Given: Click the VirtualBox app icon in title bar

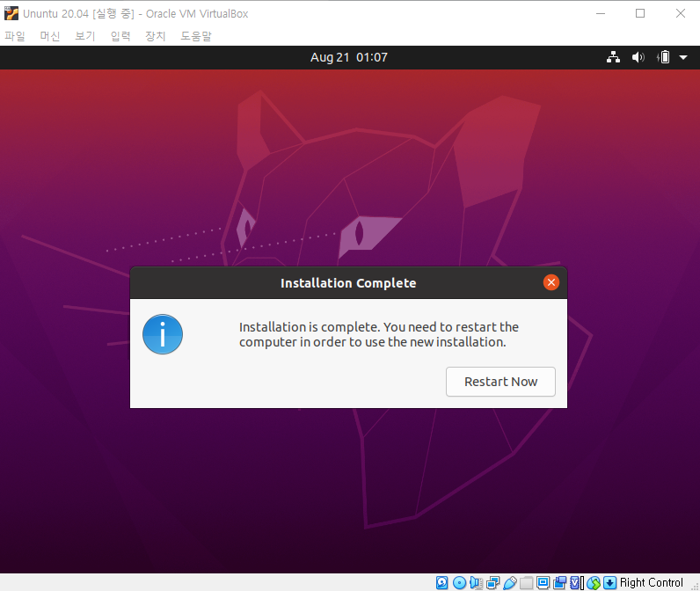Looking at the screenshot, I should pos(11,13).
